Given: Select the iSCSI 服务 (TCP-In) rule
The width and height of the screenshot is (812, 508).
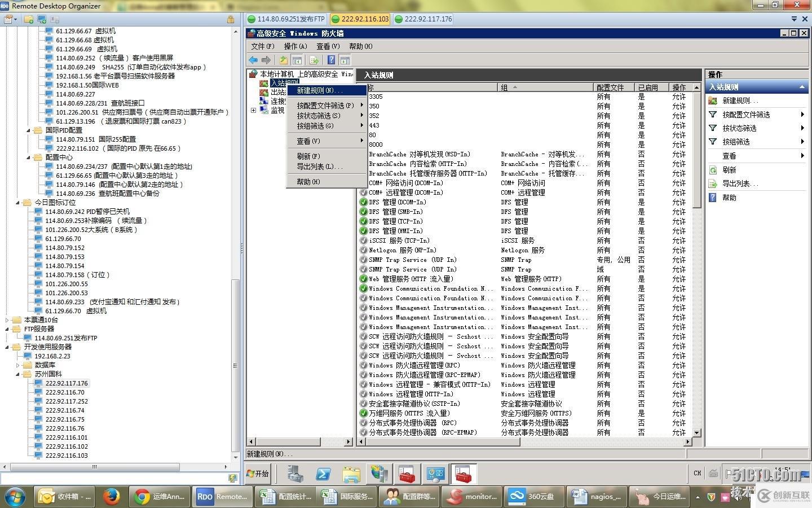Looking at the screenshot, I should pos(399,240).
